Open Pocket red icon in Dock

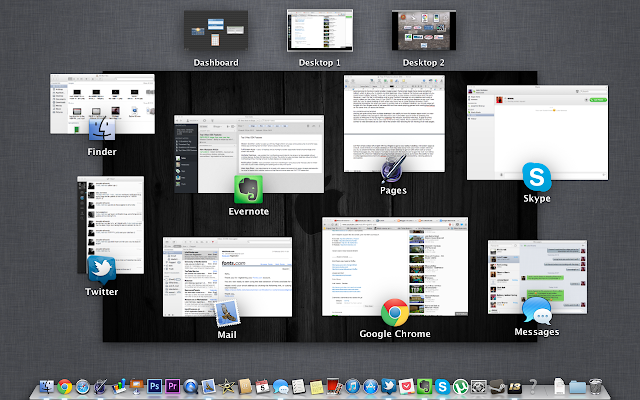point(406,386)
